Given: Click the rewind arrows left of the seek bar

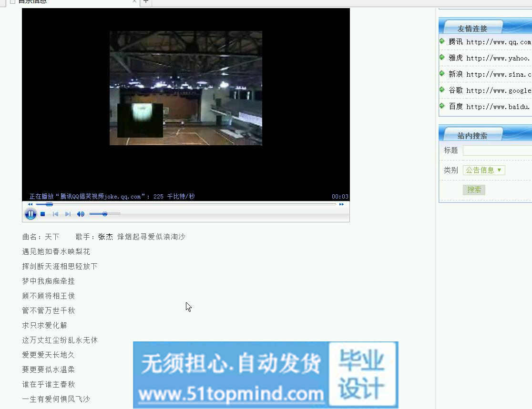Looking at the screenshot, I should [x=30, y=204].
